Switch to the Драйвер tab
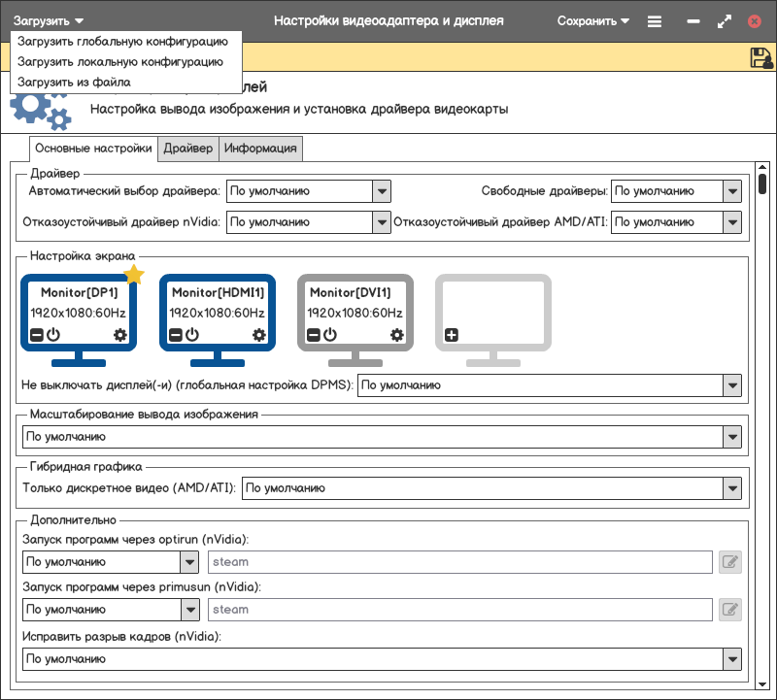777x700 pixels. coord(188,149)
